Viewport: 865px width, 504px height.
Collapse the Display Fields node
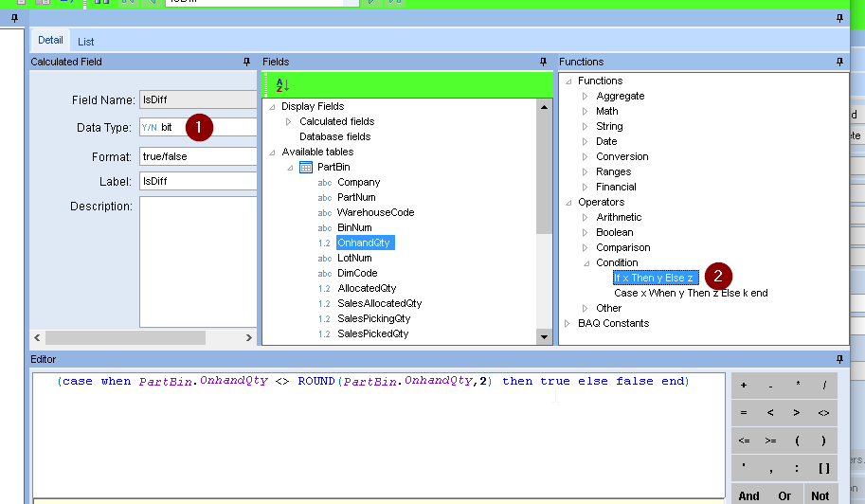tap(272, 107)
